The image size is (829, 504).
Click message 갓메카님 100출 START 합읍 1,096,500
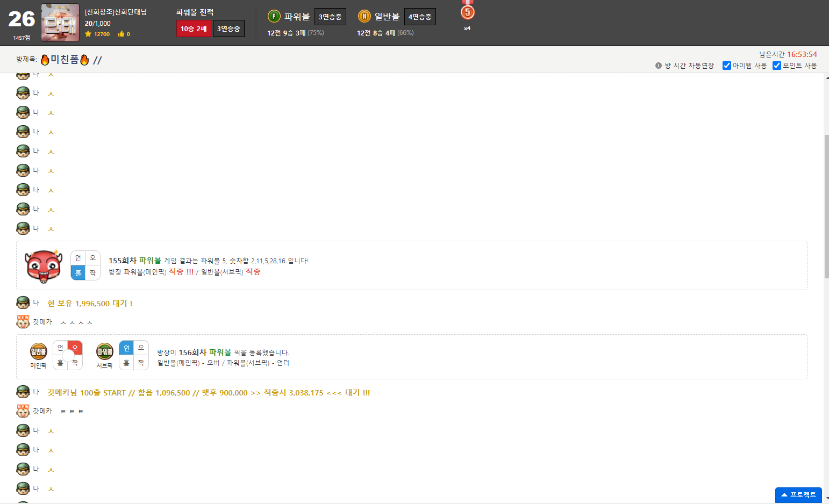[209, 393]
